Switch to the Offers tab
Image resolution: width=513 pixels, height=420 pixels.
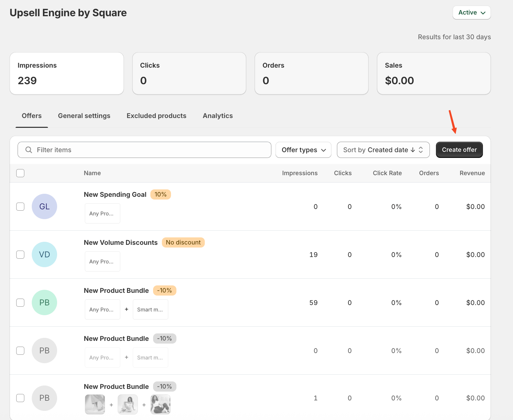32,116
